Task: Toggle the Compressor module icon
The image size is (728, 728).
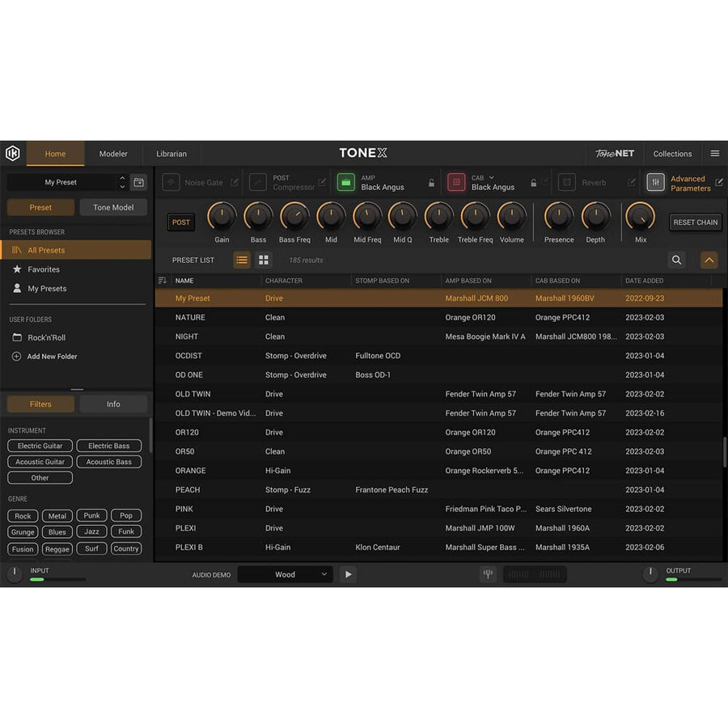Action: [258, 182]
